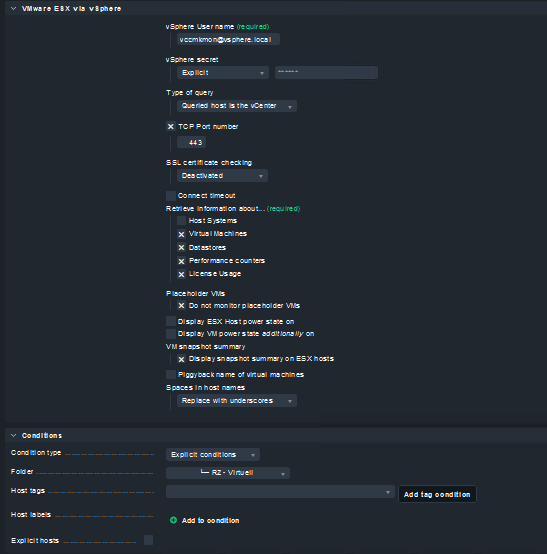Change SSL certificate checking from Deactivated
This screenshot has height=554, width=547.
point(222,176)
